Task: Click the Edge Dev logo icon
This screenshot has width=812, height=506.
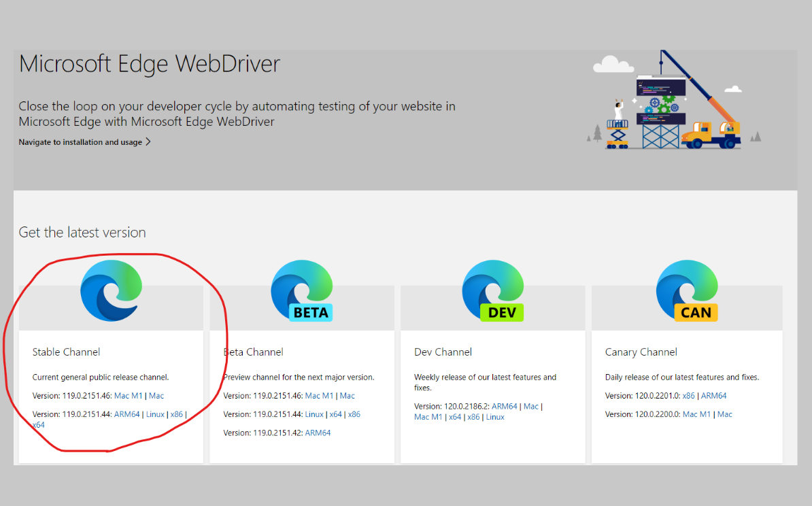Action: [493, 290]
